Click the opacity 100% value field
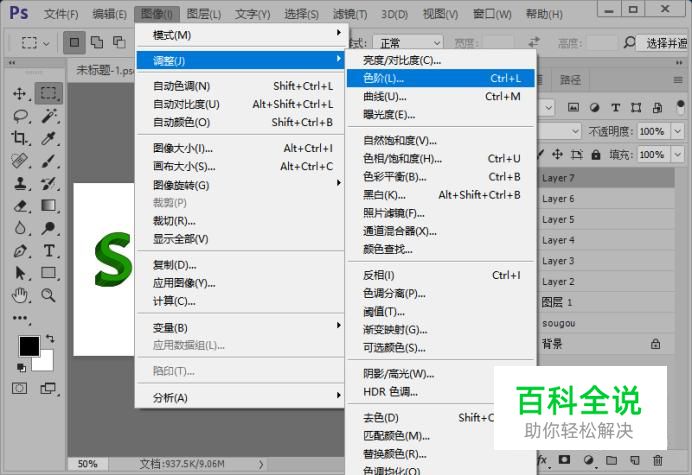The width and height of the screenshot is (692, 475). point(654,132)
